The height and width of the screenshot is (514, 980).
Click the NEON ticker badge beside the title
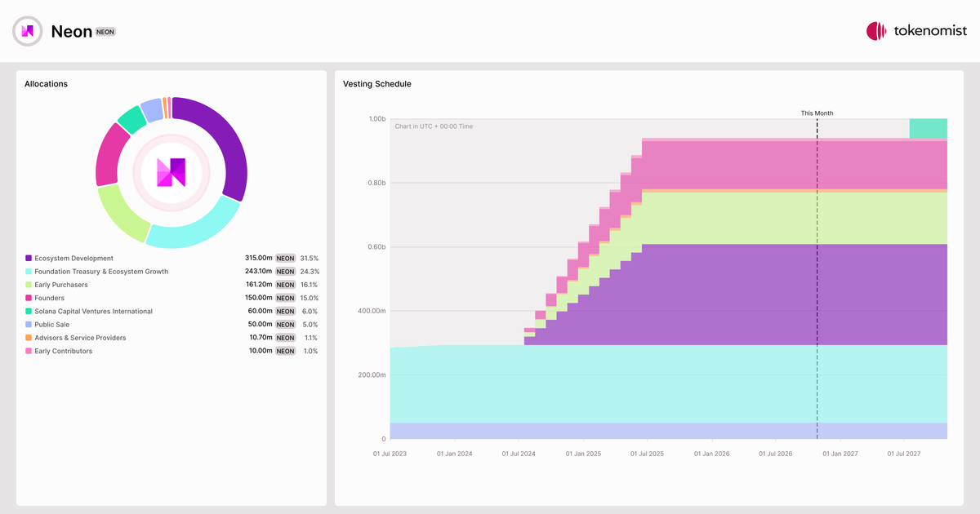(x=105, y=32)
